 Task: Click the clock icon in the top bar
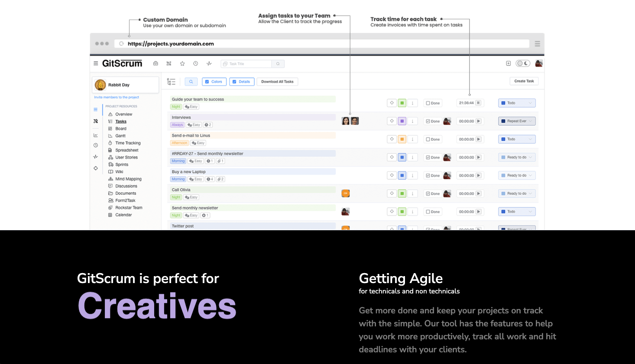(x=195, y=64)
